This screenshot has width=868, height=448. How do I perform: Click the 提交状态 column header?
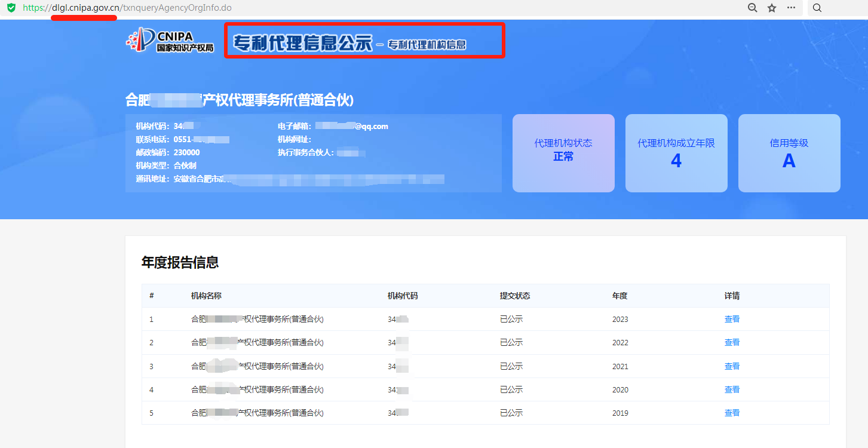coord(515,296)
